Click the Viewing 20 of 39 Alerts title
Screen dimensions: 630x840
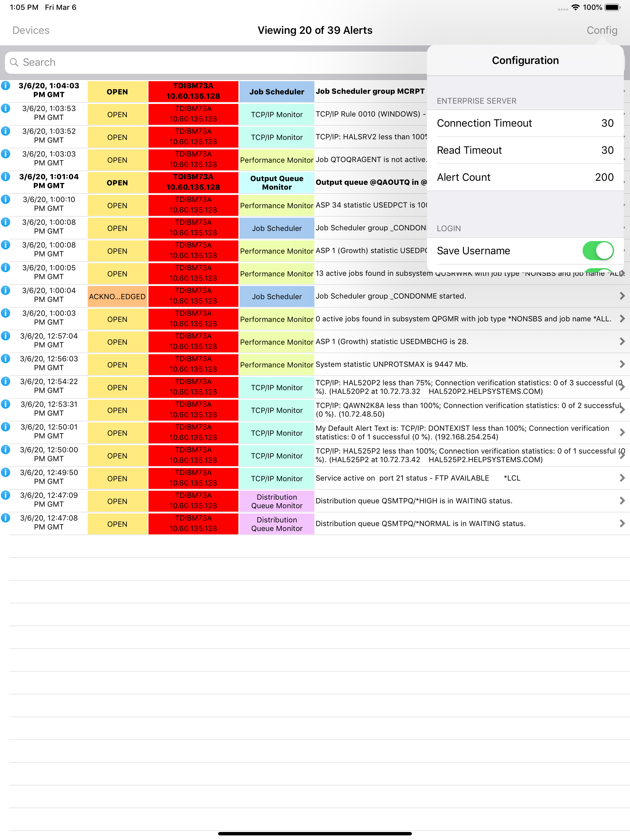coord(315,30)
